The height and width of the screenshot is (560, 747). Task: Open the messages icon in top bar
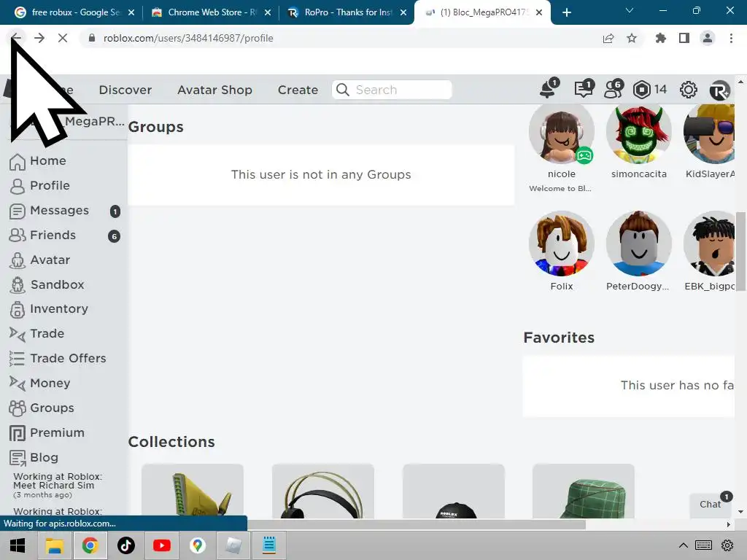coord(584,88)
